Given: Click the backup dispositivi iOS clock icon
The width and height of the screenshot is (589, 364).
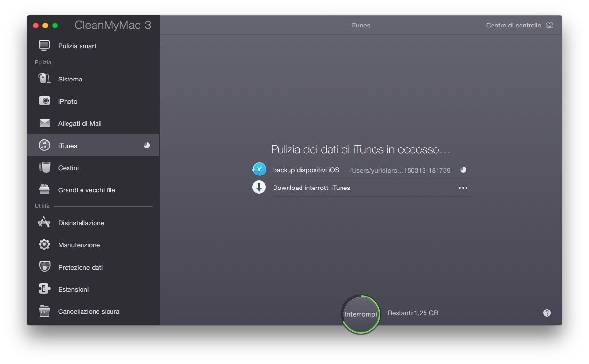Looking at the screenshot, I should pyautogui.click(x=259, y=169).
